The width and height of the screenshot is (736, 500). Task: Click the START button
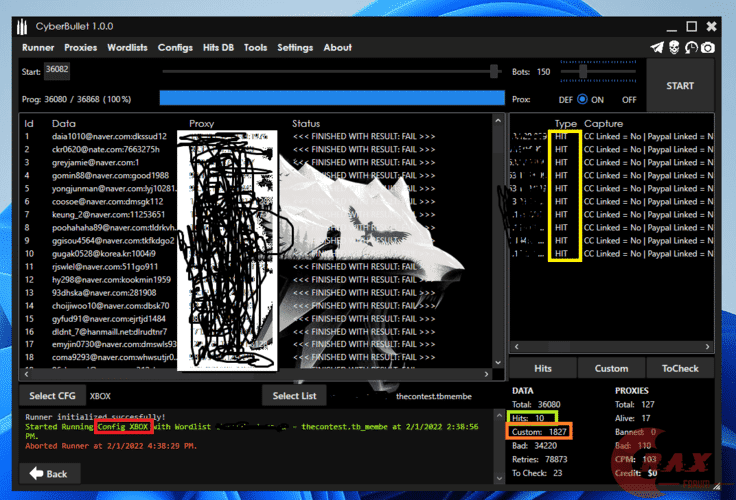(680, 85)
